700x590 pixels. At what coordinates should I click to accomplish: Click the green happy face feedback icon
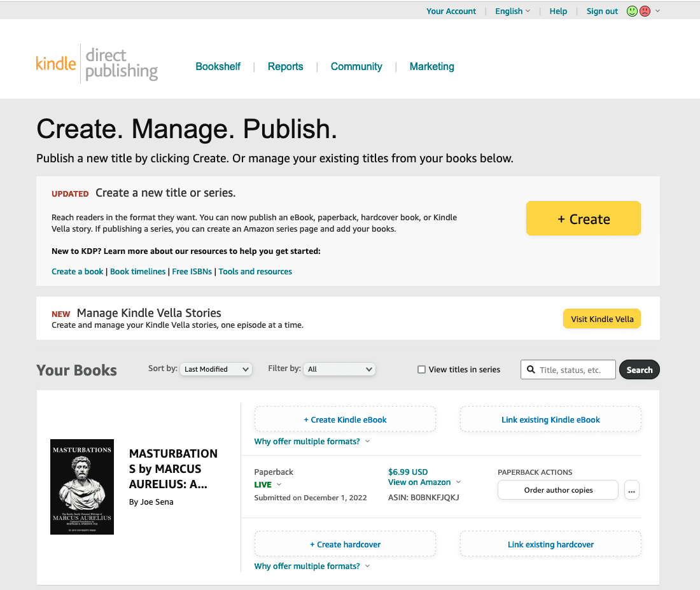tap(632, 11)
